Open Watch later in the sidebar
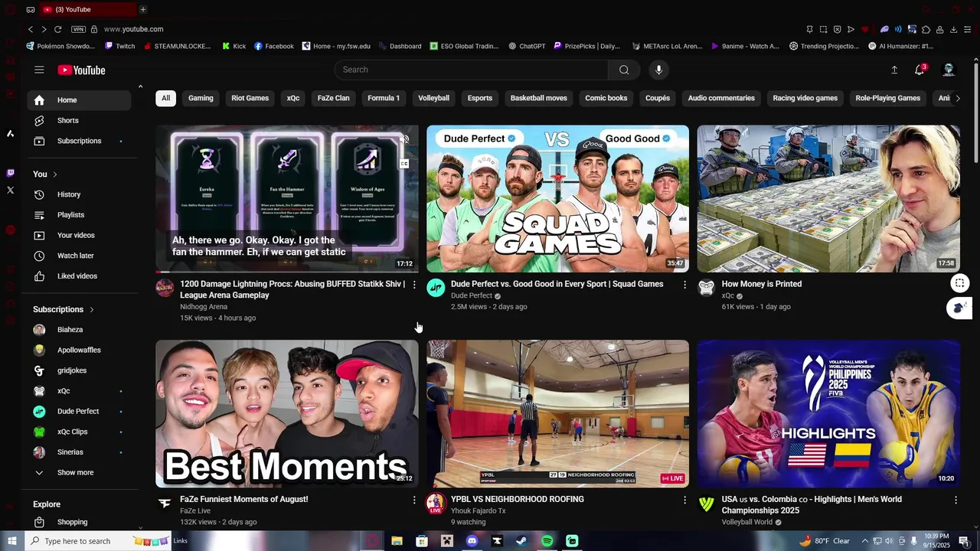 (79, 256)
